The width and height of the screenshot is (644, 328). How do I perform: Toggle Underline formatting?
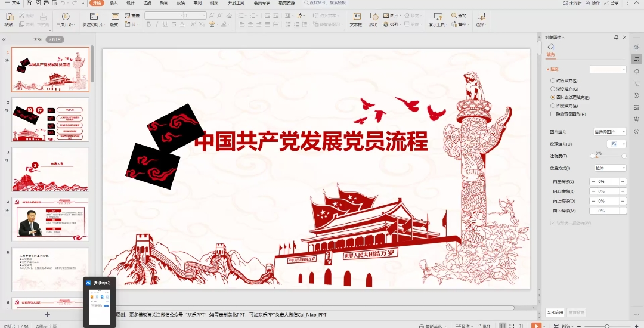click(x=165, y=24)
